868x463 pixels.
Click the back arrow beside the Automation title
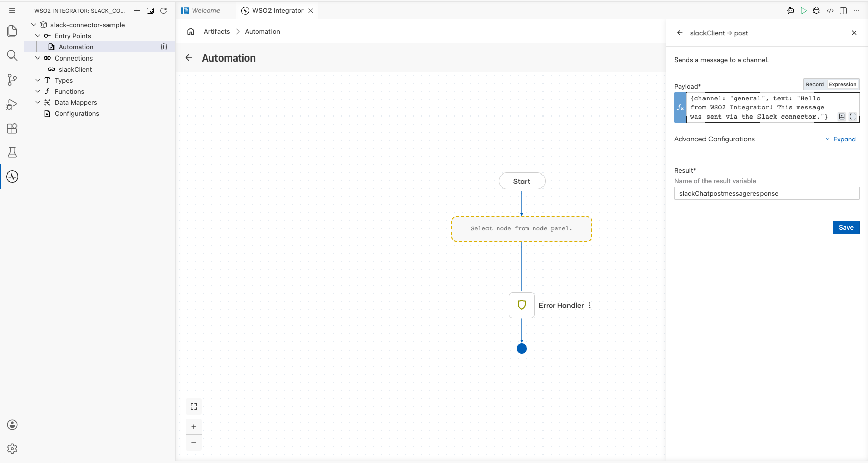click(189, 57)
